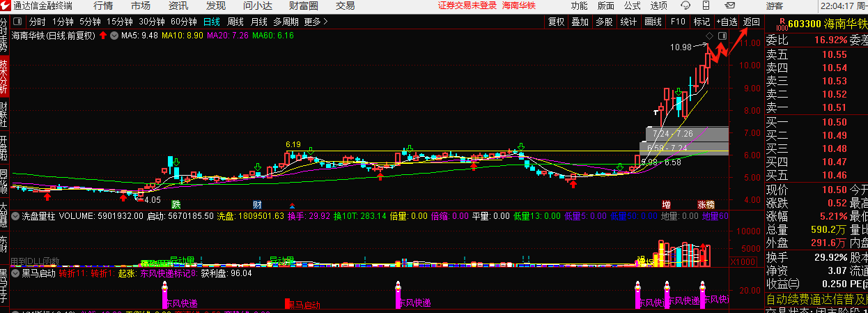The image size is (868, 313).
Task: Open the 东财 sidebar tab
Action: point(4,245)
